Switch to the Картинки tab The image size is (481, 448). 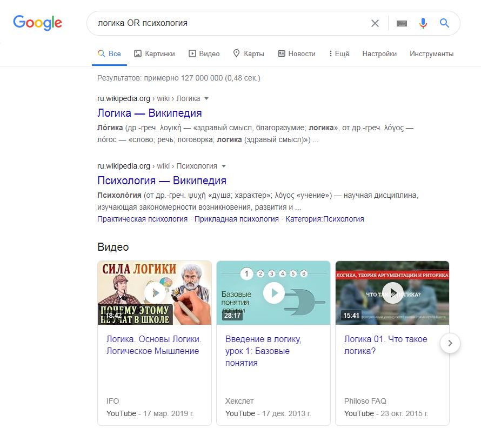[155, 54]
